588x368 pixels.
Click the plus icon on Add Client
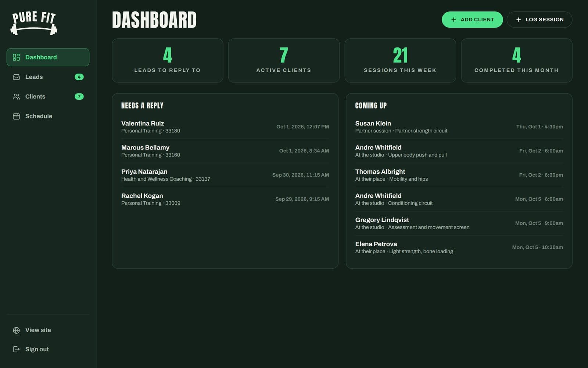[453, 20]
